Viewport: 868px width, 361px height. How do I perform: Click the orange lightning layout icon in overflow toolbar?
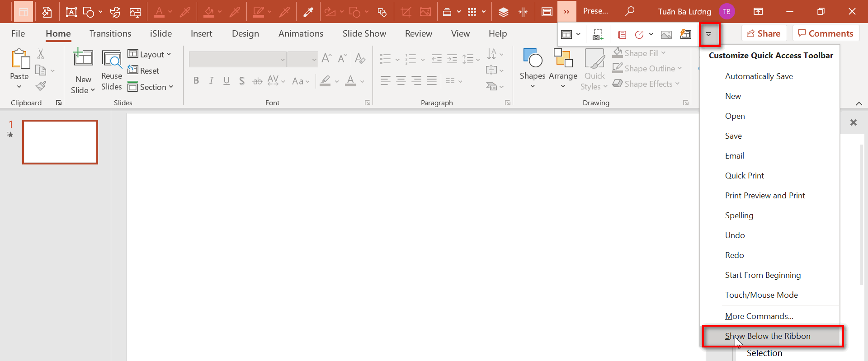[686, 34]
